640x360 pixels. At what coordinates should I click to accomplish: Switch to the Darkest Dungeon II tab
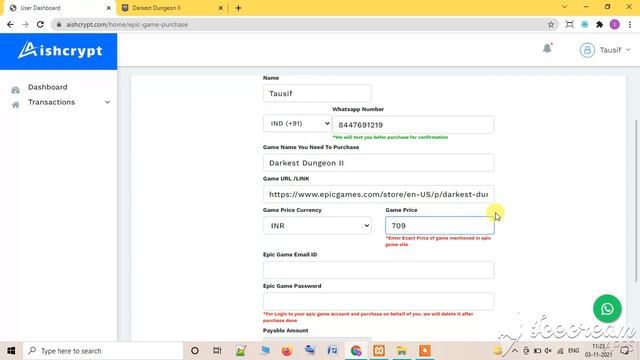171,8
